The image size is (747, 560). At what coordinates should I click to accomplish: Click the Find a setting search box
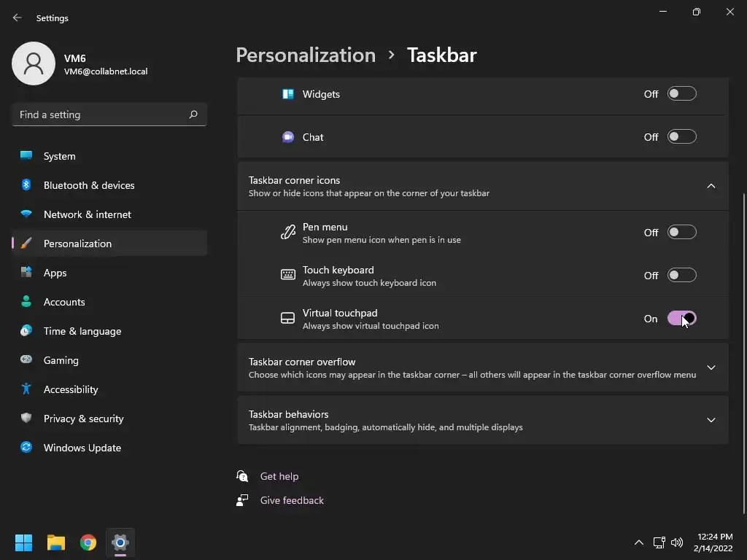pyautogui.click(x=98, y=114)
